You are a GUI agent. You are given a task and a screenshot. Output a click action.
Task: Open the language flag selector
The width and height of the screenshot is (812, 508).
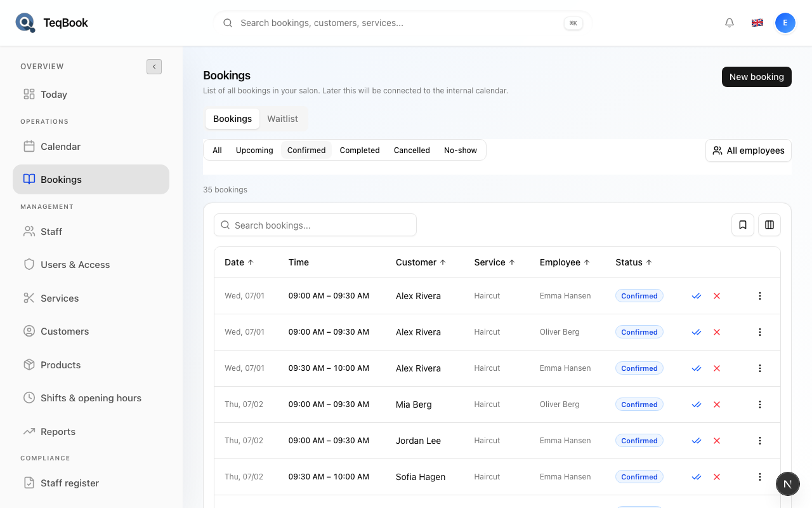[757, 23]
